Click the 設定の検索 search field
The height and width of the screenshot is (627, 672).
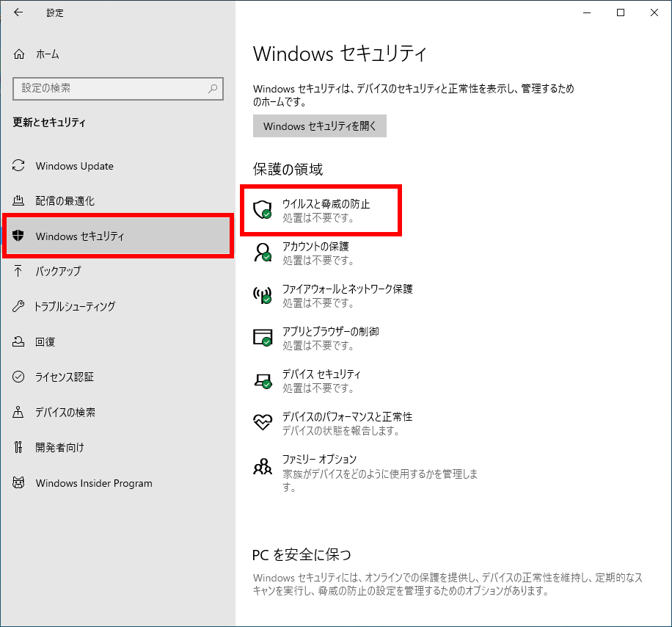[118, 88]
